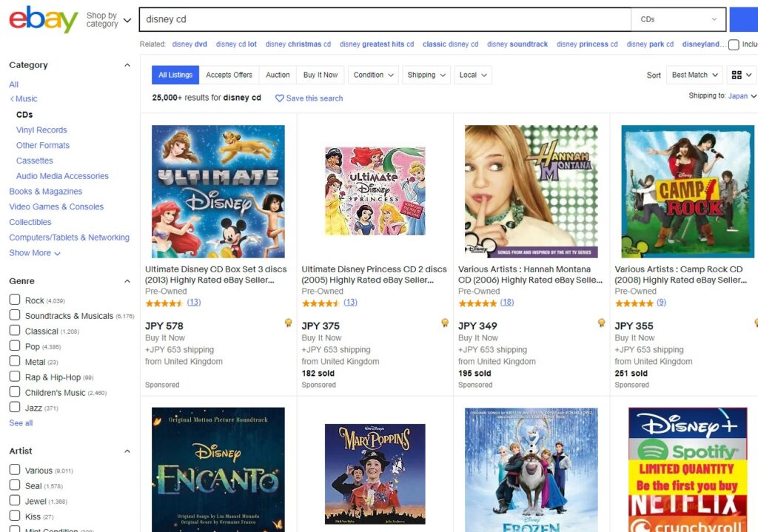Open Ultimate Disney Princess CD listing title
Screen dimensions: 758x532
374,275
